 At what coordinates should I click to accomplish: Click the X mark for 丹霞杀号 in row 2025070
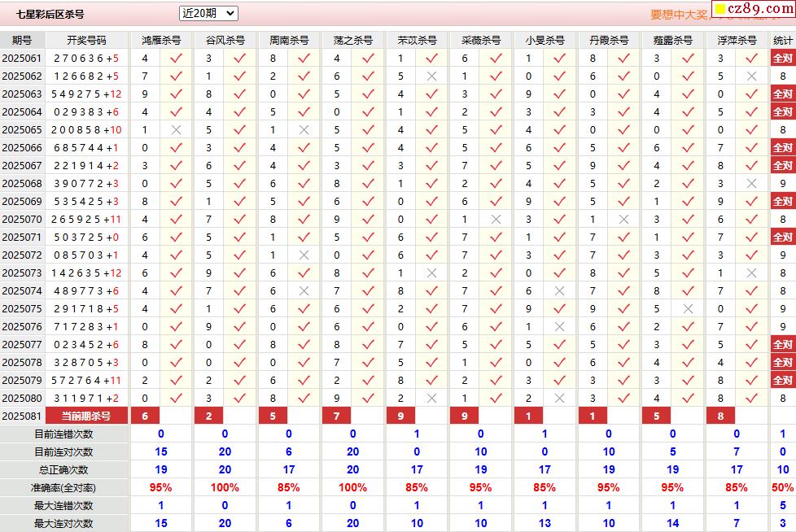tap(624, 219)
